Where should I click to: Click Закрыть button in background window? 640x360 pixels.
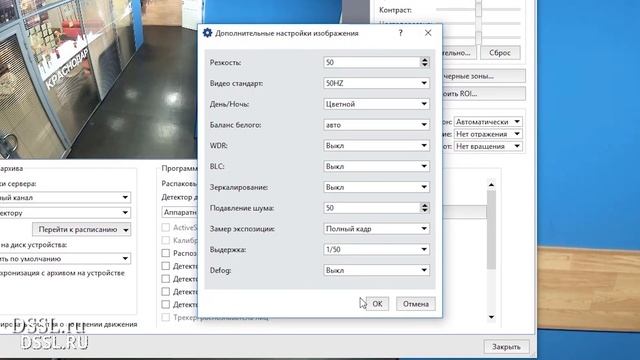(506, 347)
